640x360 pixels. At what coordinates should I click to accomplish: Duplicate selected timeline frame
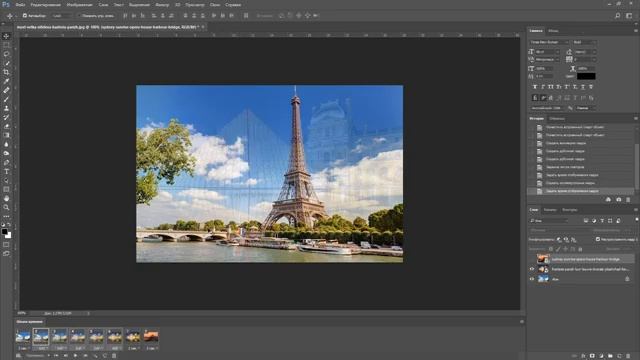pos(104,356)
